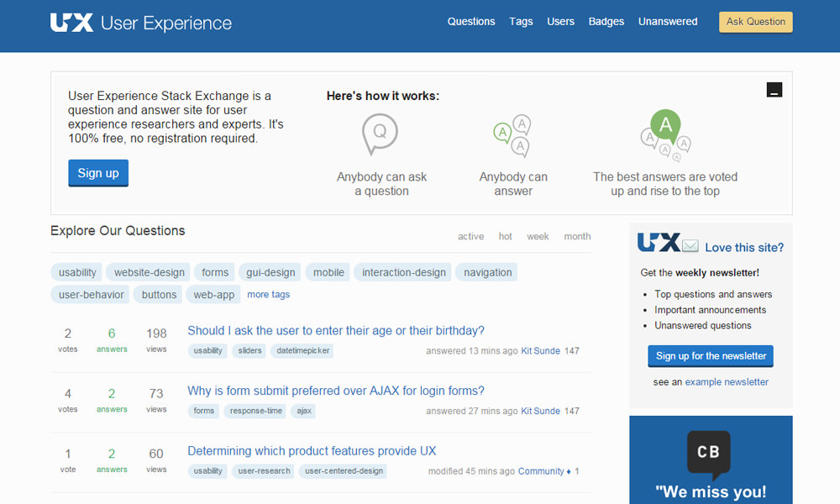Select the user-behavior tag
This screenshot has width=840, height=504.
click(x=91, y=294)
